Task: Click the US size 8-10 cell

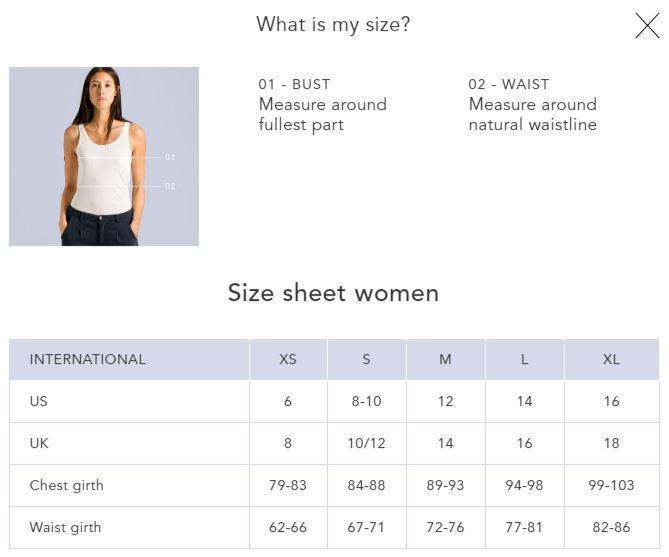Action: click(366, 401)
